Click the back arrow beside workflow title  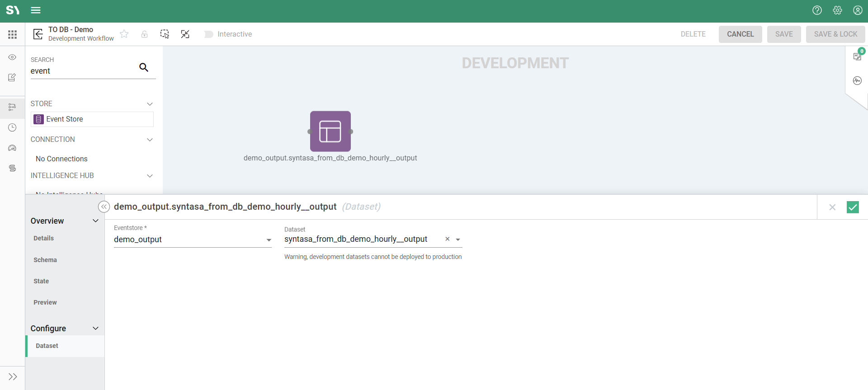tap(38, 34)
